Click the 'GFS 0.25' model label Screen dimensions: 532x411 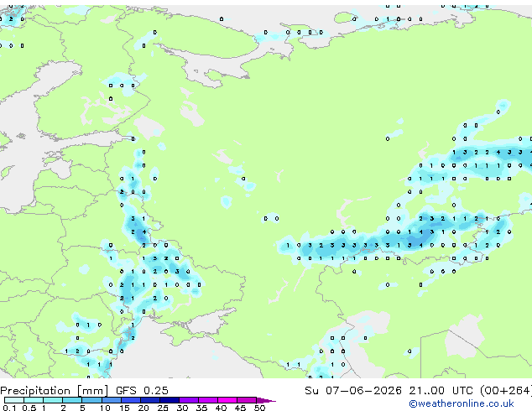(x=142, y=391)
